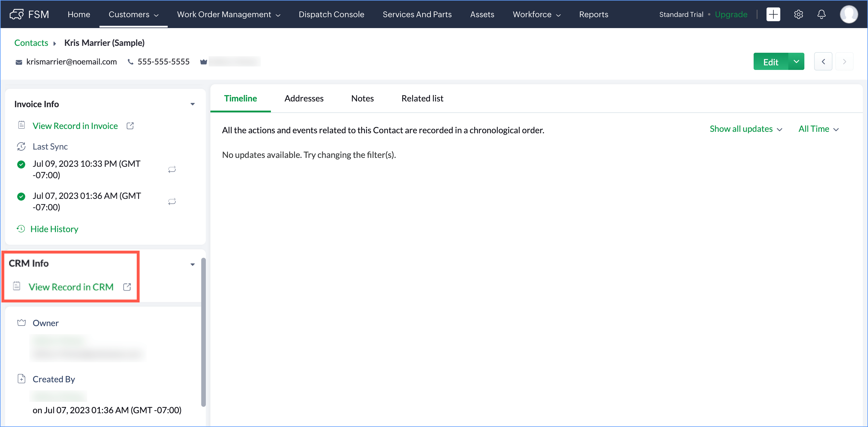Click sync icon for Jul 07 sync entry
Image resolution: width=868 pixels, height=427 pixels.
pyautogui.click(x=172, y=202)
